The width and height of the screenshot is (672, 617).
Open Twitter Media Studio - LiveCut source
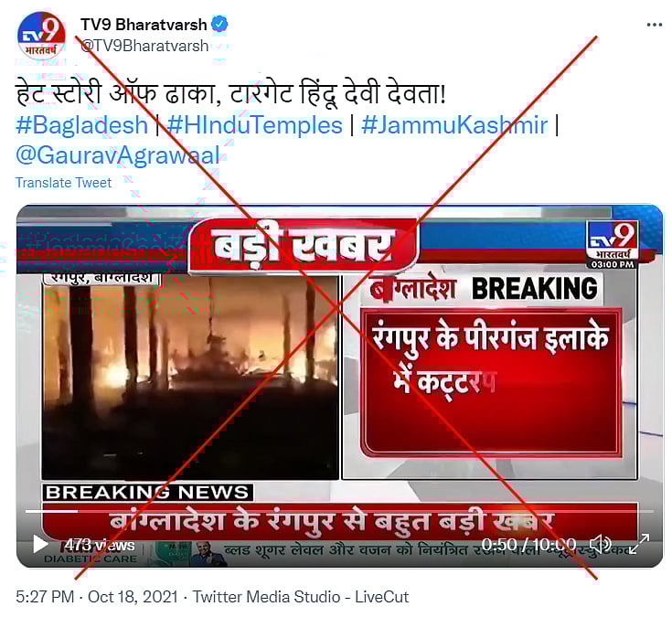301,596
